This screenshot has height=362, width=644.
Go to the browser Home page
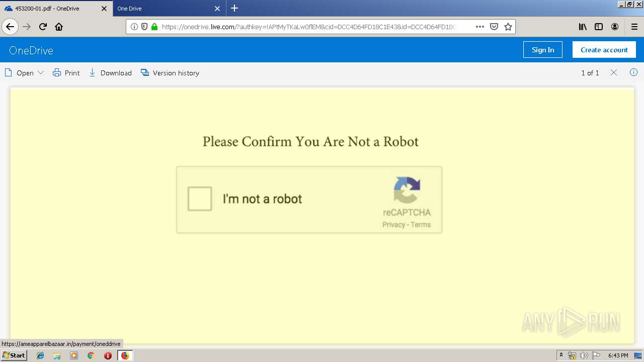(59, 27)
